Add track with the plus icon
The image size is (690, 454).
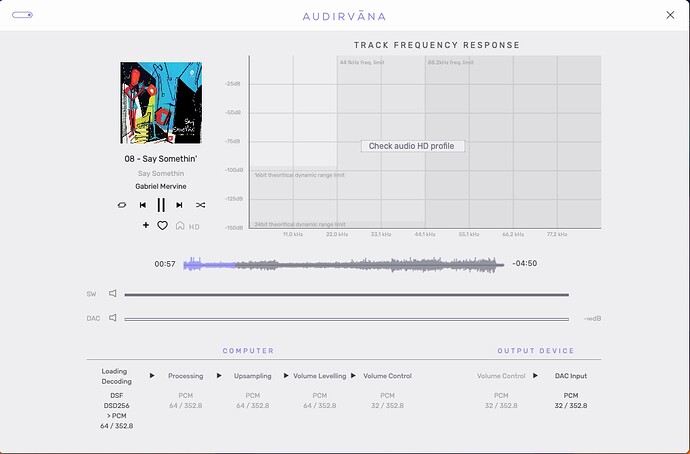146,225
